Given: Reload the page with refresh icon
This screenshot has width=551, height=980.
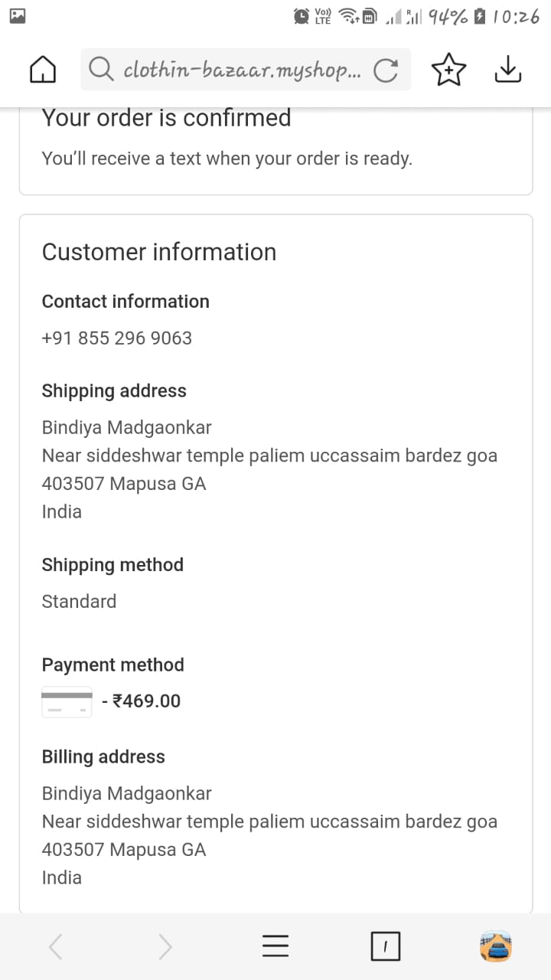Looking at the screenshot, I should click(x=386, y=70).
